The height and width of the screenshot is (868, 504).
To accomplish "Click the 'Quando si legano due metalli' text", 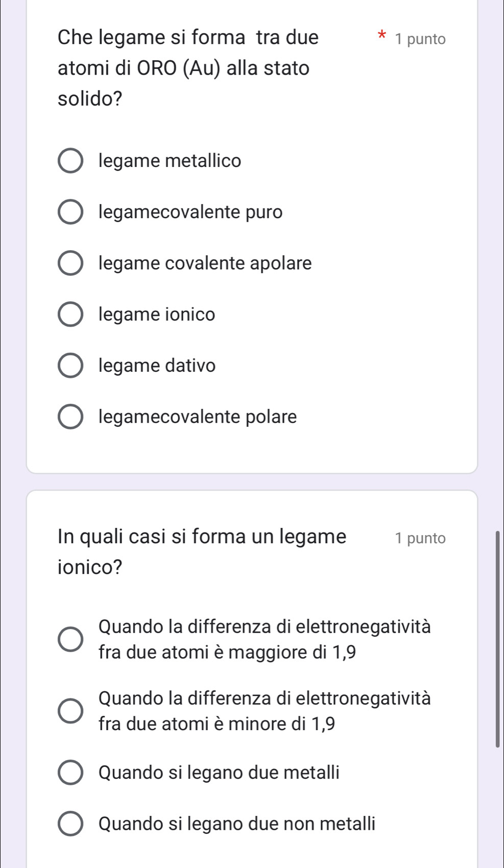I will pyautogui.click(x=219, y=773).
